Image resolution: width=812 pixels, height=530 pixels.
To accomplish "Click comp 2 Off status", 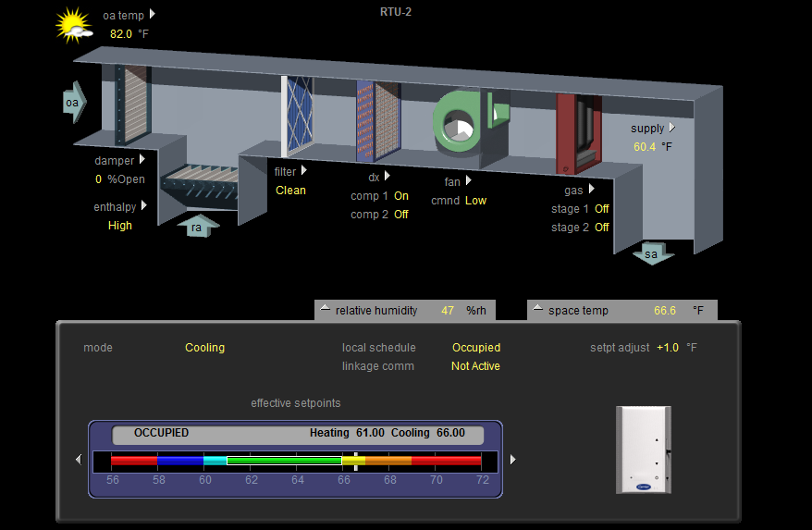I will 401,215.
